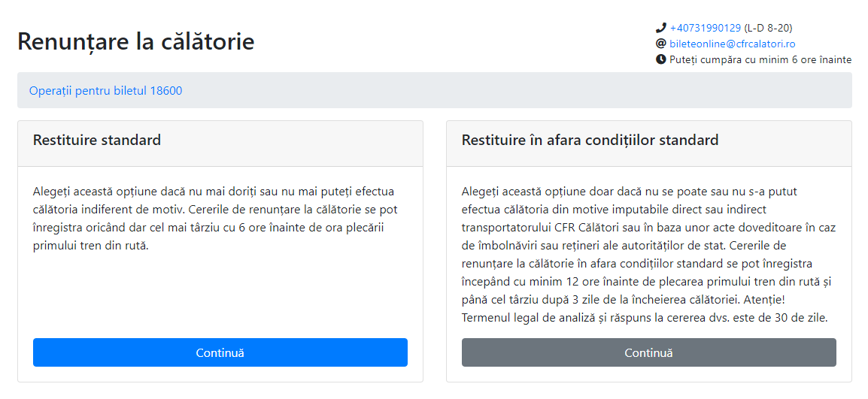Click the L-D 8-20 schedule text
The image size is (868, 399).
click(764, 28)
